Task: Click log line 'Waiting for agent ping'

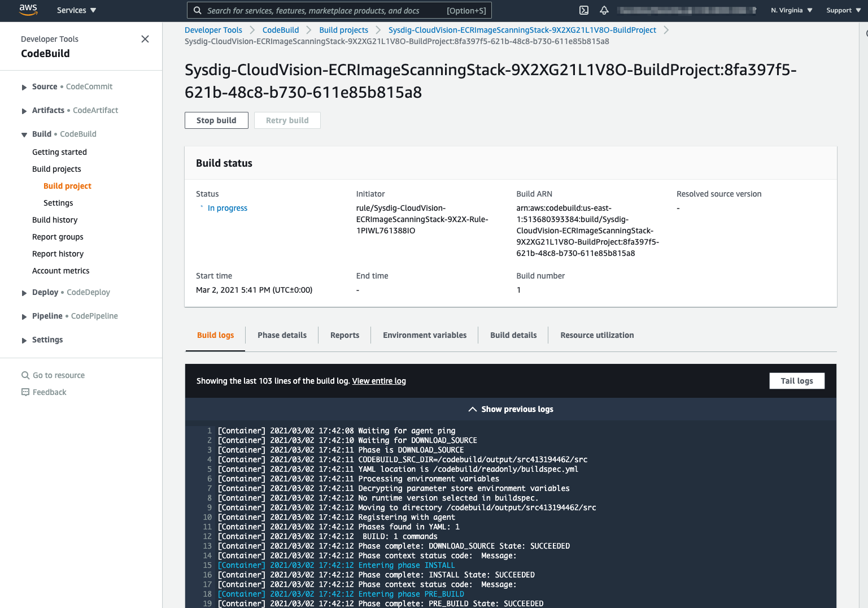Action: [337, 431]
